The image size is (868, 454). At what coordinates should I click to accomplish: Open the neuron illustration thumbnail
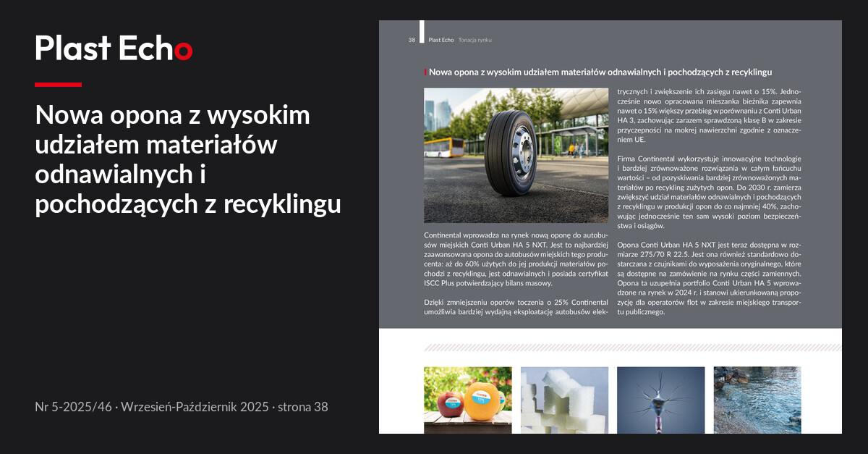[x=660, y=400]
